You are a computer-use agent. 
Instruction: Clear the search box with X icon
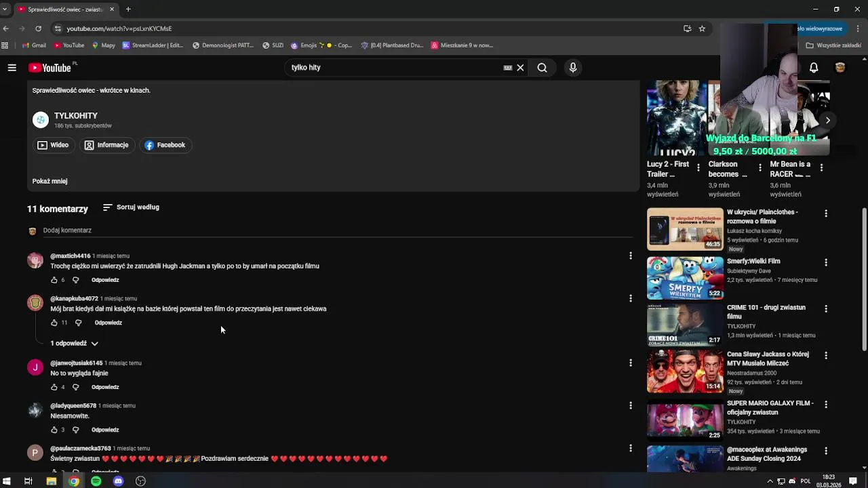point(520,68)
